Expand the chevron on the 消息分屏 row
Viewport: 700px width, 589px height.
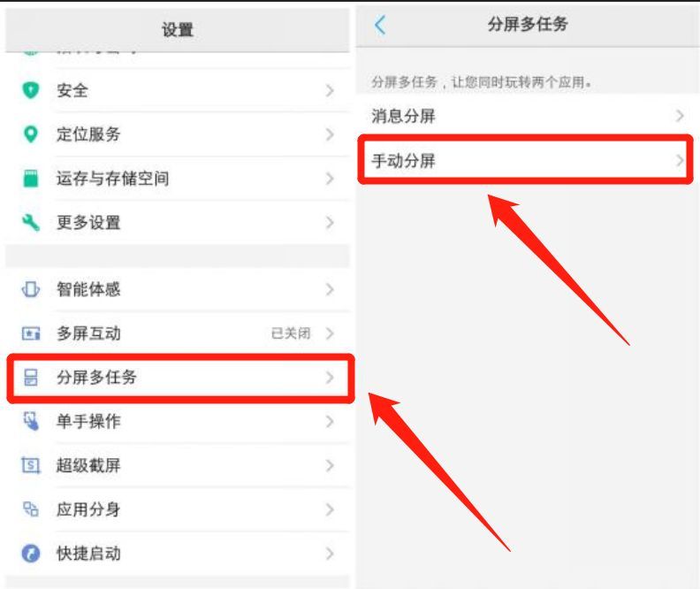point(680,116)
